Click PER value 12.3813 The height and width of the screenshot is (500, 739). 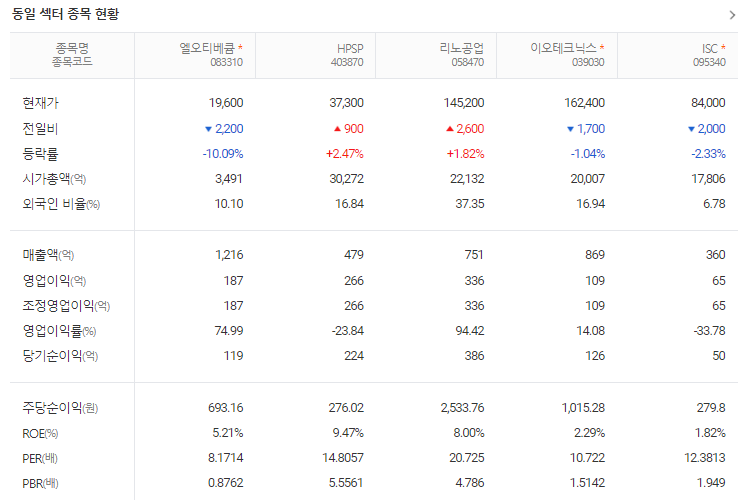705,458
